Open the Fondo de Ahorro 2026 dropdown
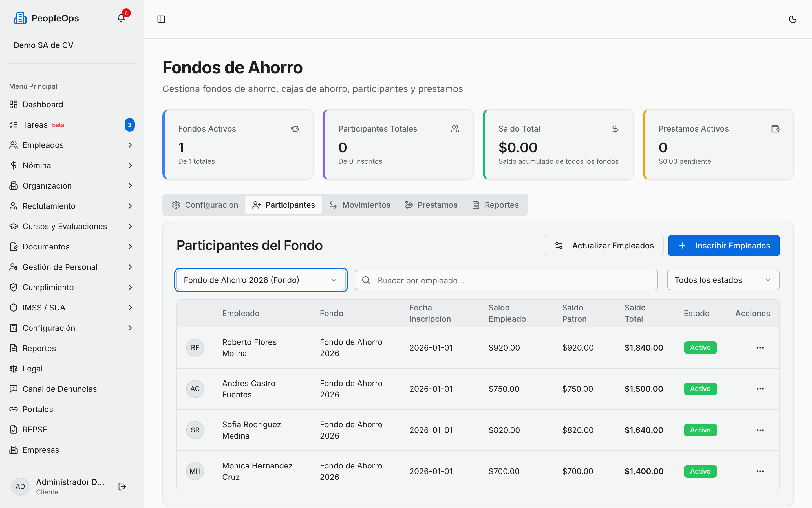Screen dimensions: 812x508 coord(261,280)
